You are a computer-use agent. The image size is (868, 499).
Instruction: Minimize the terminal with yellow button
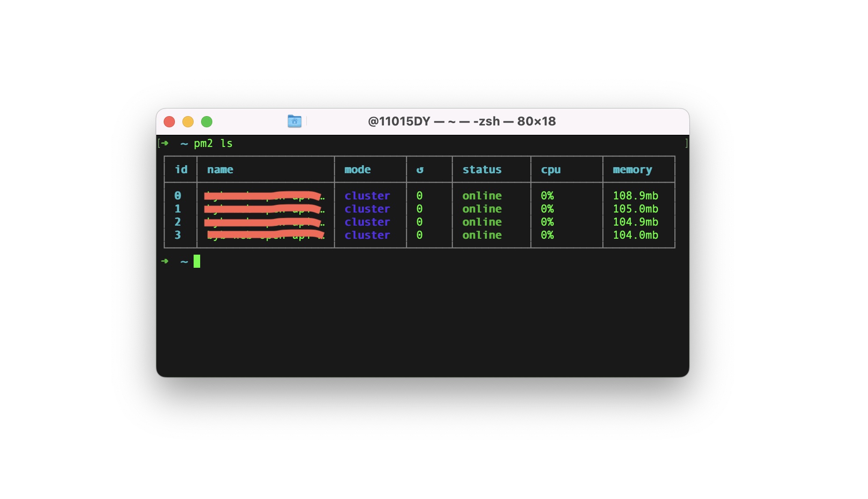point(188,122)
